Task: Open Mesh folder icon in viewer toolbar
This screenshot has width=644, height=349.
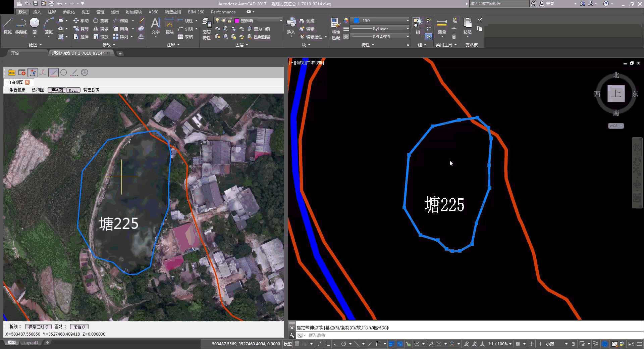Action: [12, 72]
